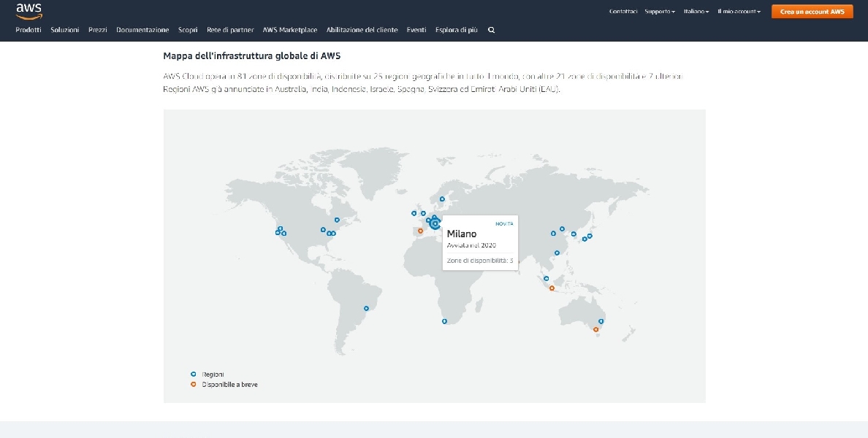The width and height of the screenshot is (868, 438).
Task: Click the Zone di disponibilità: 3 text
Action: coord(480,261)
